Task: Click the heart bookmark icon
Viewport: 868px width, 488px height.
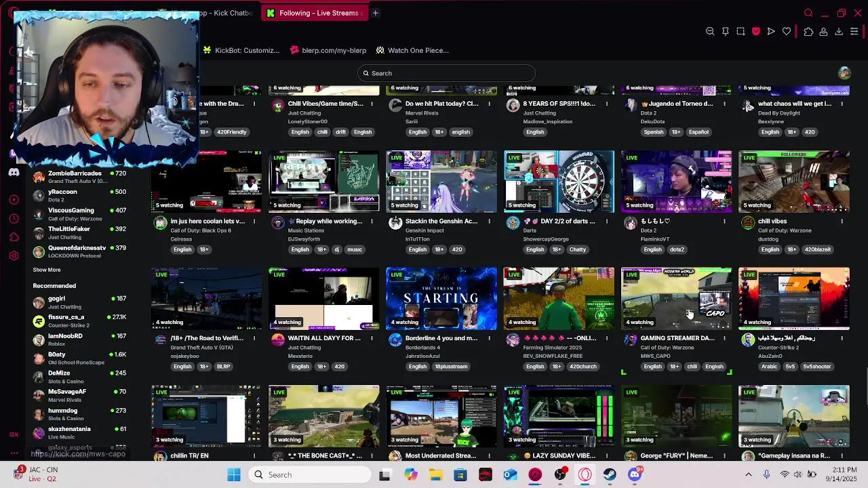Action: click(x=787, y=31)
